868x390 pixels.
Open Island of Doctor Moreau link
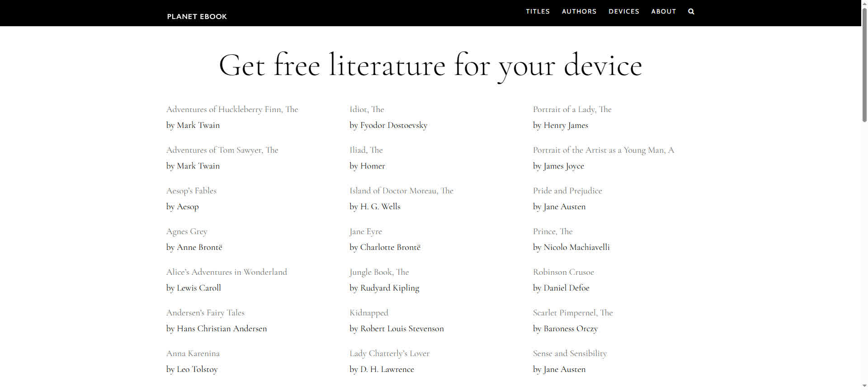(x=401, y=191)
